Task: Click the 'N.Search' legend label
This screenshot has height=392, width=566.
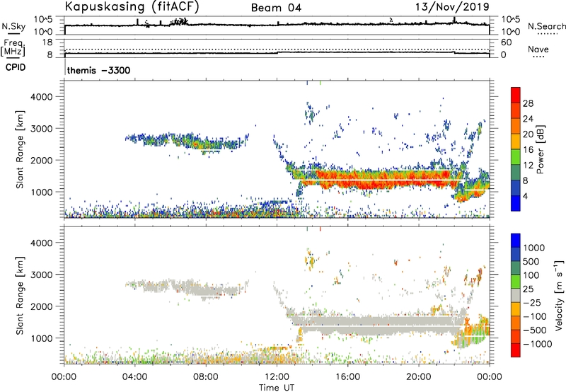Action: point(546,26)
